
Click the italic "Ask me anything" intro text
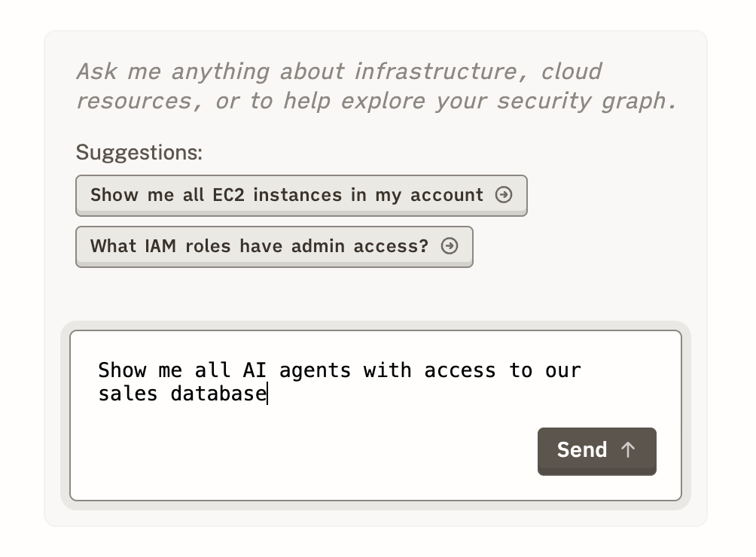click(172, 72)
